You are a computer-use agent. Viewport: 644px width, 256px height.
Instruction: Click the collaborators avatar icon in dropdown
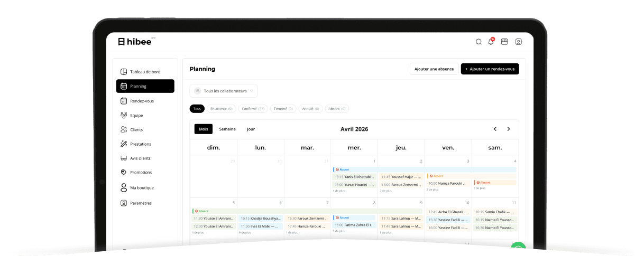(x=198, y=91)
